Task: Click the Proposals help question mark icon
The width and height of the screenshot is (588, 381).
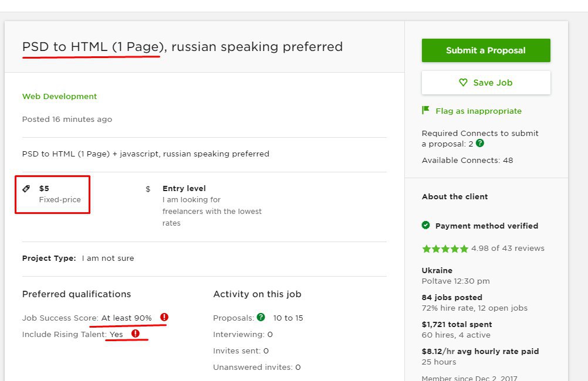Action: click(261, 317)
